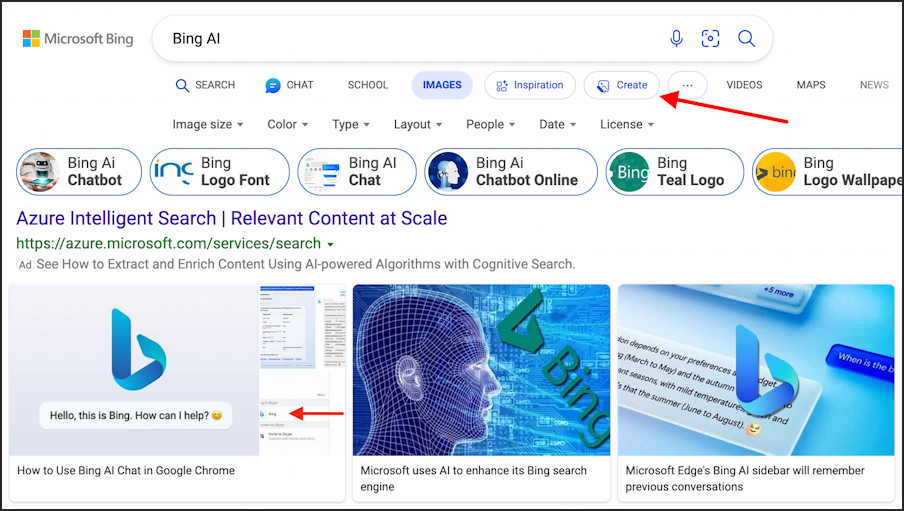The width and height of the screenshot is (904, 511).
Task: Choose the Bing Ai Chatbot Online chip
Action: 511,172
